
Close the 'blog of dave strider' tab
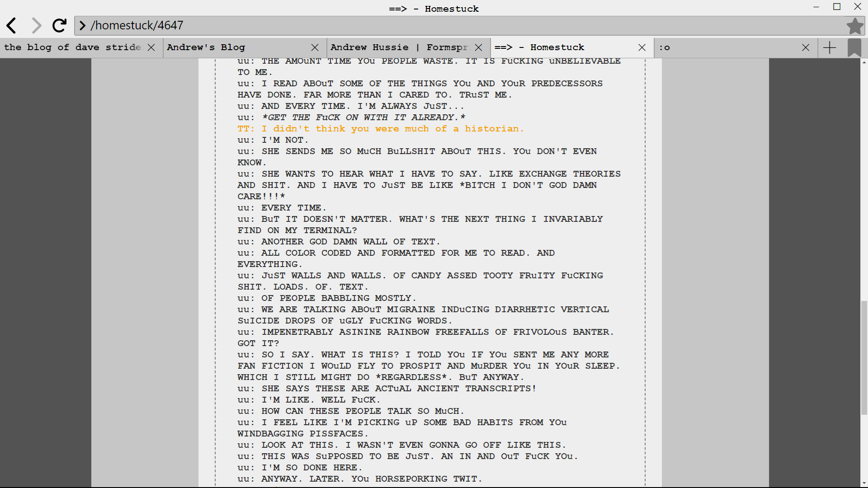point(151,47)
